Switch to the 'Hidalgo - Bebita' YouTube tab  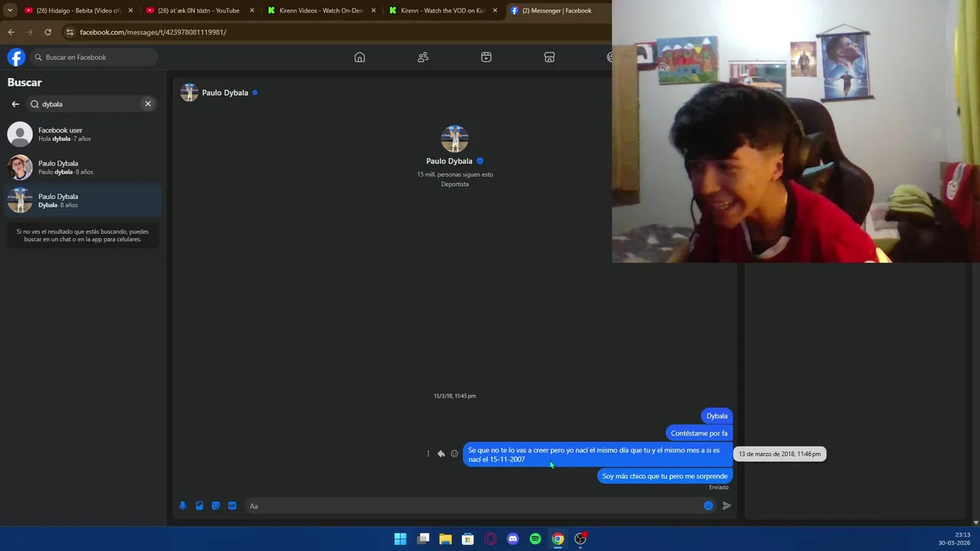pos(79,11)
